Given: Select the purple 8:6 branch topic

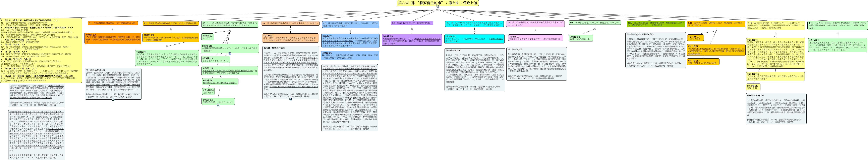Looking at the screenshot, I should pos(412,23).
